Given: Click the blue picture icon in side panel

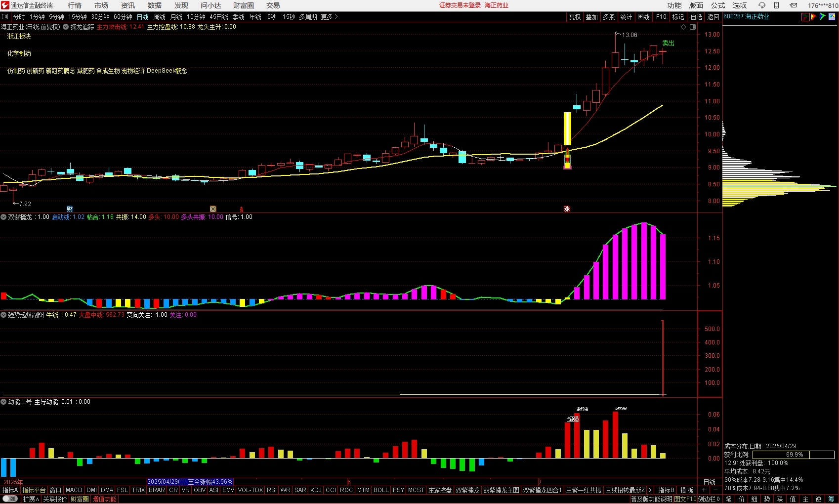Looking at the screenshot, I should click(x=832, y=17).
